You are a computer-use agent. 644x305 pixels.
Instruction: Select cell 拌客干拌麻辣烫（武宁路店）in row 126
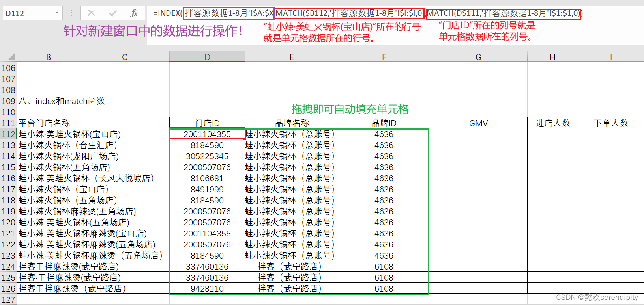[x=93, y=288]
